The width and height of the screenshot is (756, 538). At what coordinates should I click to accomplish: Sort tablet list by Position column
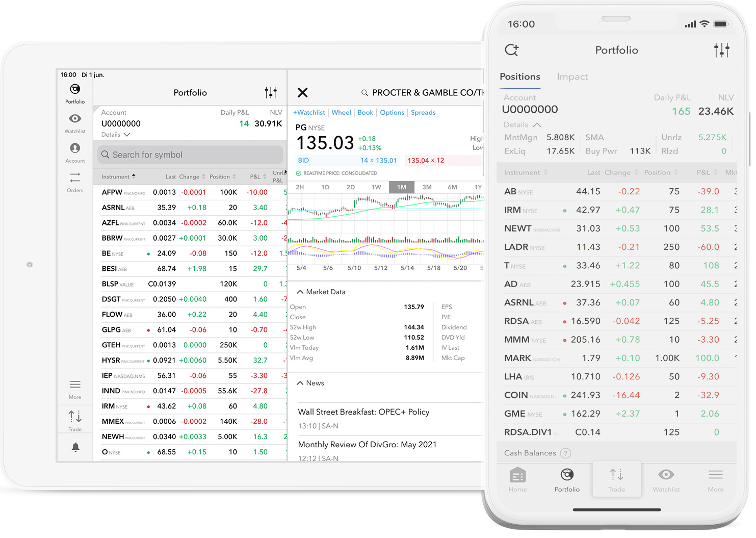(223, 176)
